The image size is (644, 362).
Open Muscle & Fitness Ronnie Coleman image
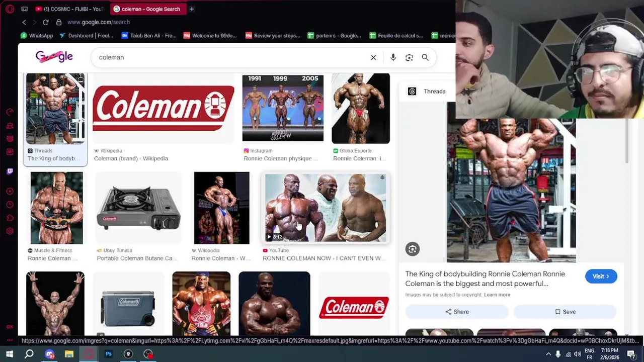click(56, 208)
